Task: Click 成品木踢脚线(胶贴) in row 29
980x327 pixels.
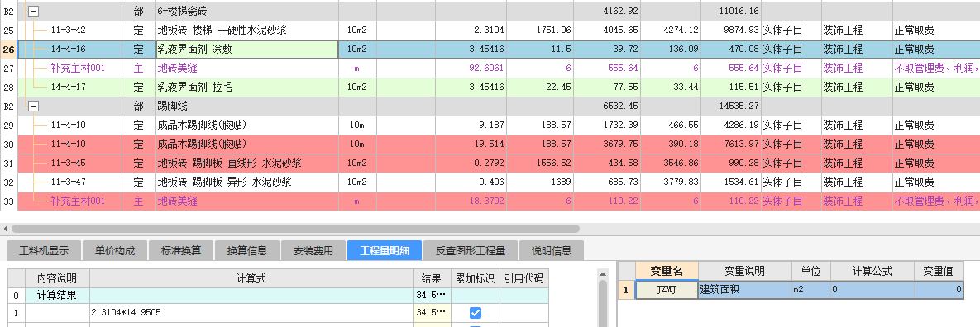Action: click(x=247, y=126)
